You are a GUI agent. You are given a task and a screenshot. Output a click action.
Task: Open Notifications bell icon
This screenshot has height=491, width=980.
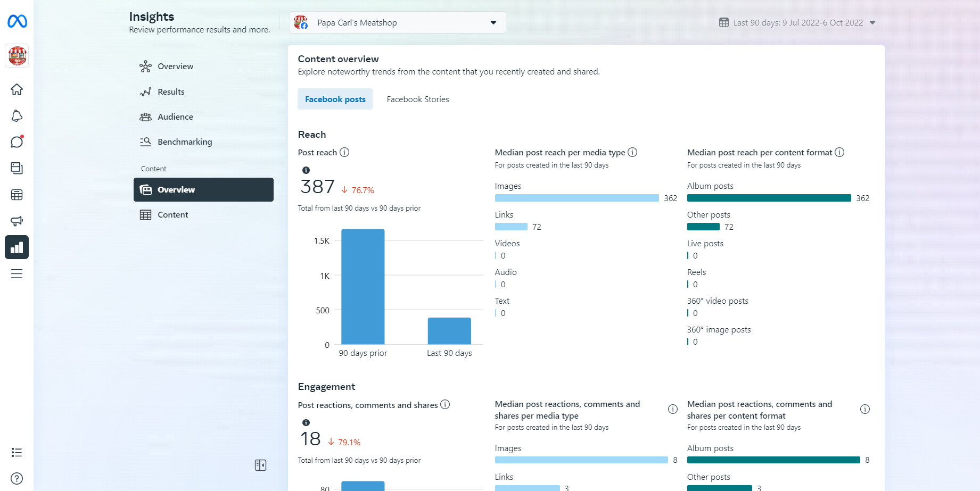(17, 116)
